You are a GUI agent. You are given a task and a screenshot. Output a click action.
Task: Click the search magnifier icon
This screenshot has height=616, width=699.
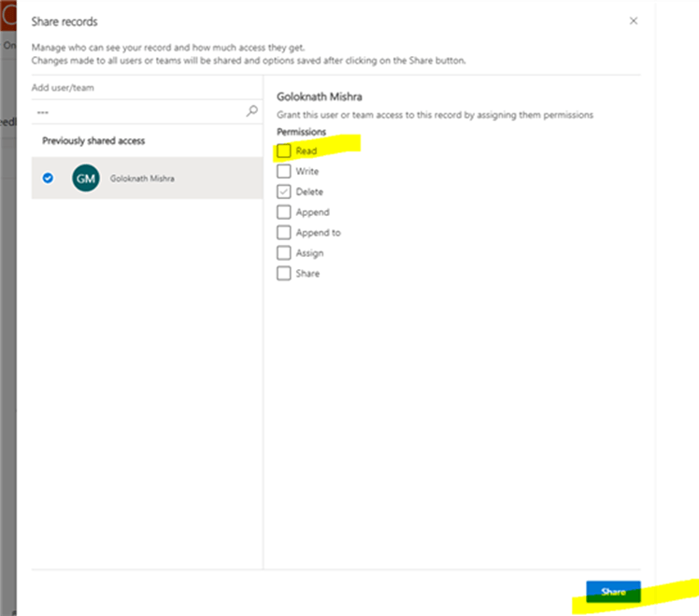[x=251, y=110]
